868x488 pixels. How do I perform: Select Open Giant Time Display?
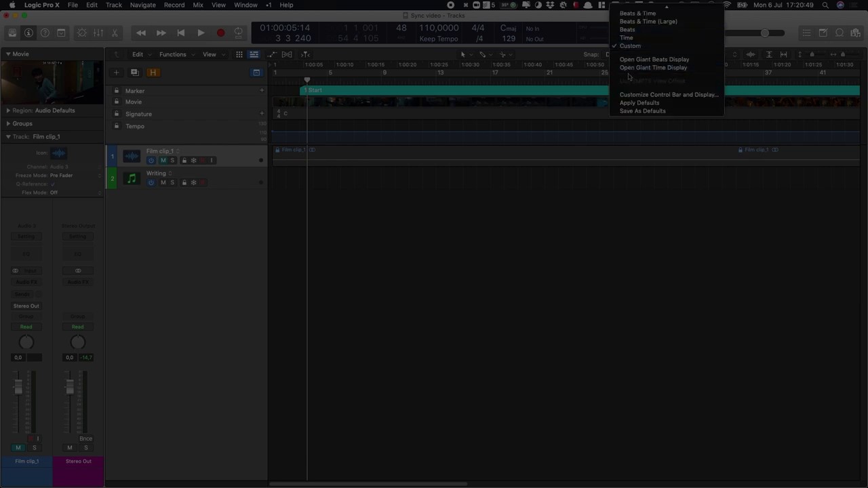click(x=653, y=68)
